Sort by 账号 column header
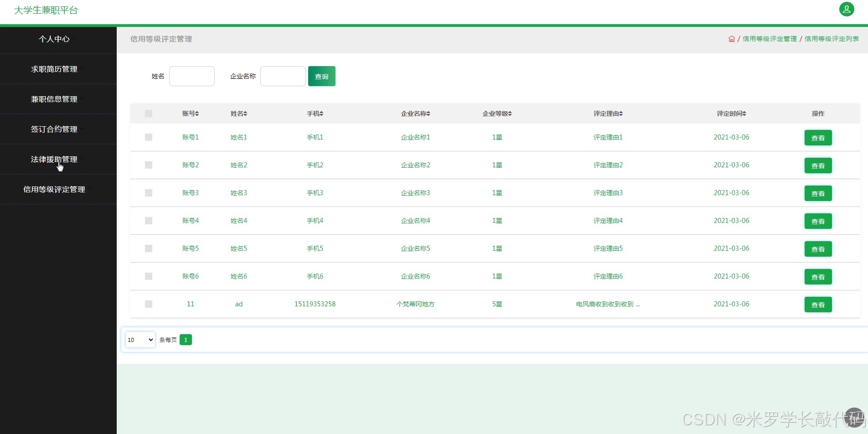The height and width of the screenshot is (434, 868). pos(191,114)
